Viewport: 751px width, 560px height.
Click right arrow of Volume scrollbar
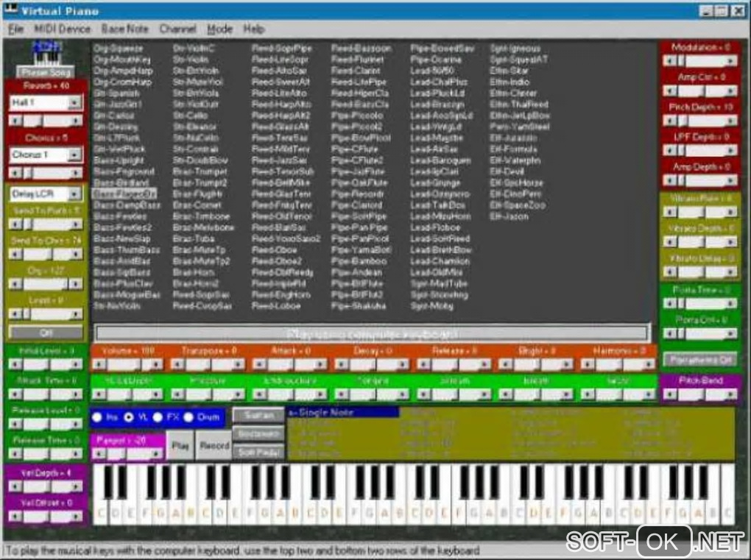click(x=157, y=365)
